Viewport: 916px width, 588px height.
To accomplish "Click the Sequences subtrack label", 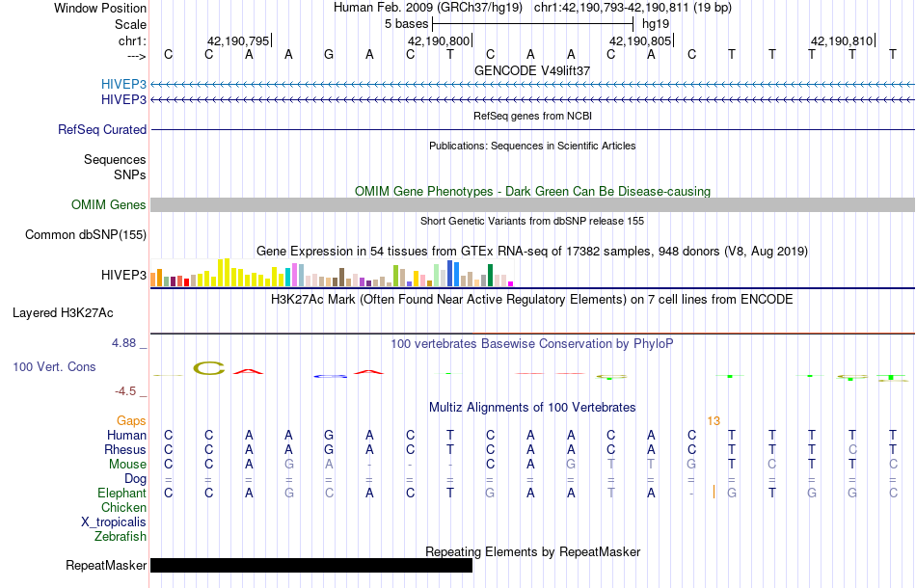I will pos(115,160).
